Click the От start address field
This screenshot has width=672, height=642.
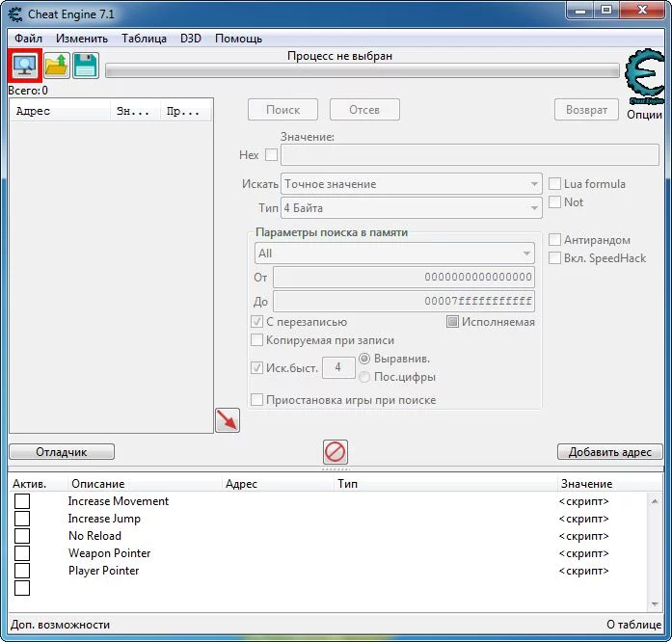coord(404,277)
